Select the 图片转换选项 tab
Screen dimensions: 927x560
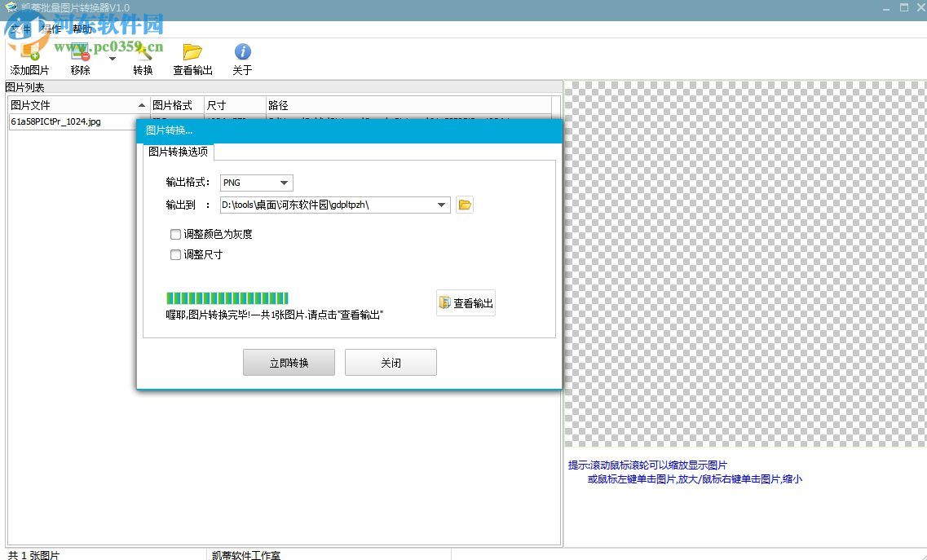(x=178, y=152)
